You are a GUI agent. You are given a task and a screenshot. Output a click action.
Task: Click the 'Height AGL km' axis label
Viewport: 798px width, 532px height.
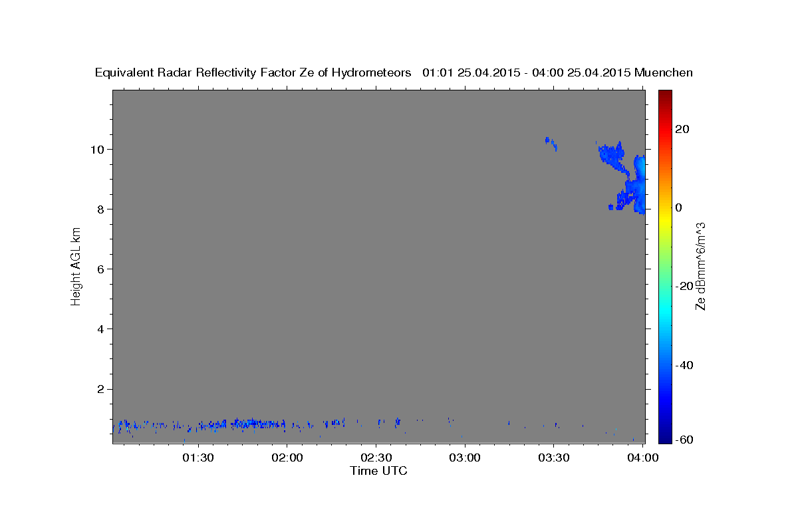[x=76, y=267]
